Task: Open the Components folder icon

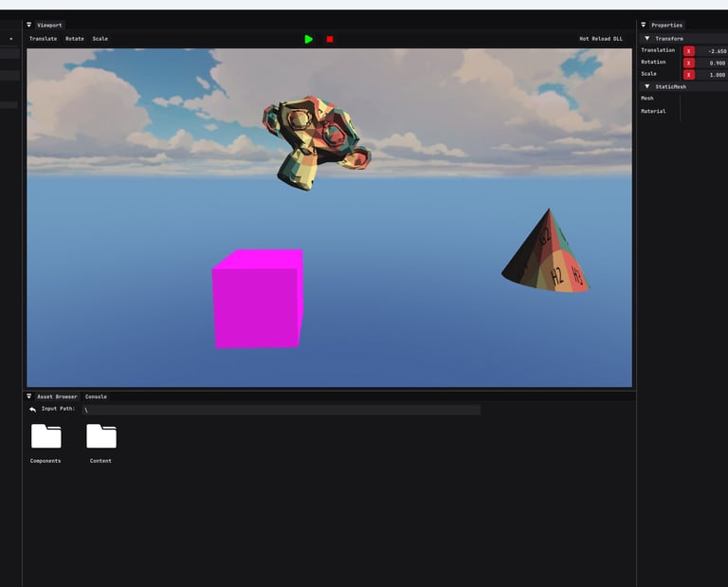Action: point(45,436)
